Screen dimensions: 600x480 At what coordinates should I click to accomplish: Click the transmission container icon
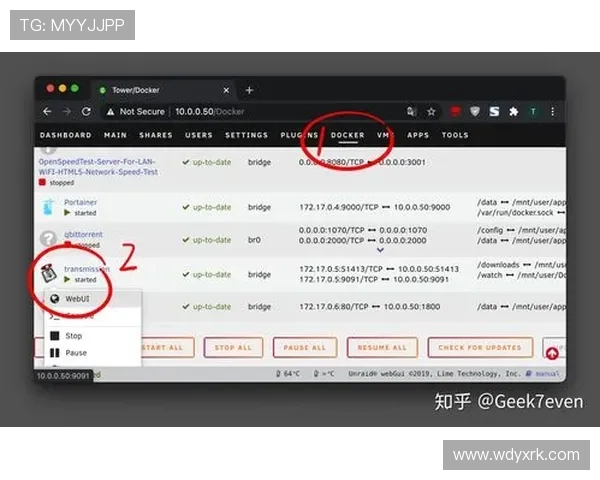click(x=49, y=273)
